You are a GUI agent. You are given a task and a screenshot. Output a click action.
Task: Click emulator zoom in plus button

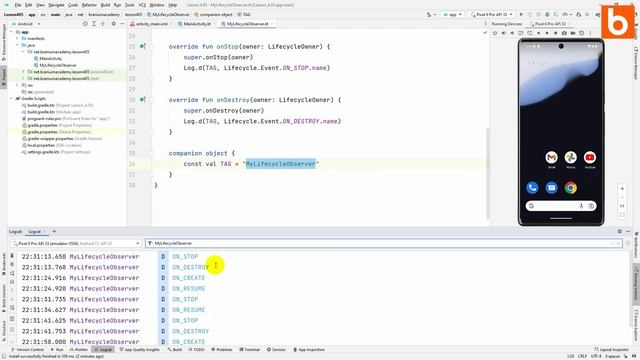click(622, 189)
